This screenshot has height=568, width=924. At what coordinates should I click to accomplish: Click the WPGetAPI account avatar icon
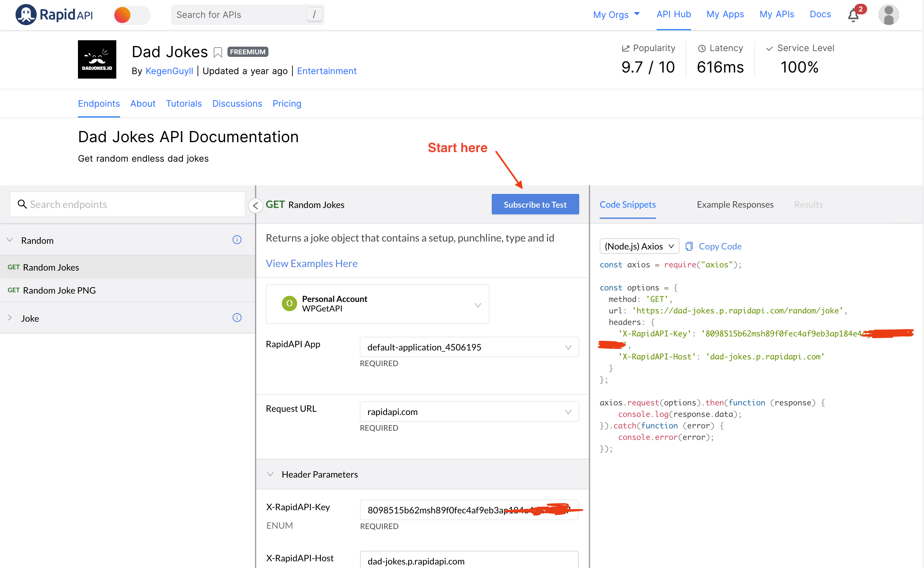(x=289, y=303)
